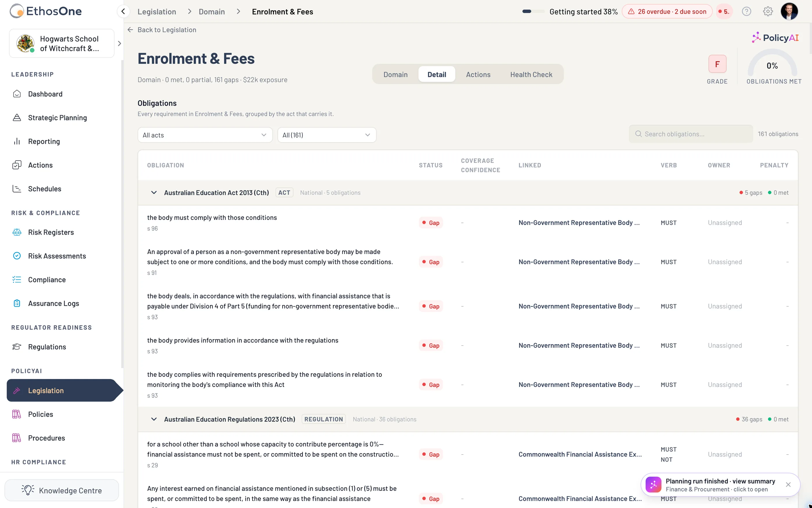Click Back to Legislation link
This screenshot has height=508, width=812.
click(162, 30)
